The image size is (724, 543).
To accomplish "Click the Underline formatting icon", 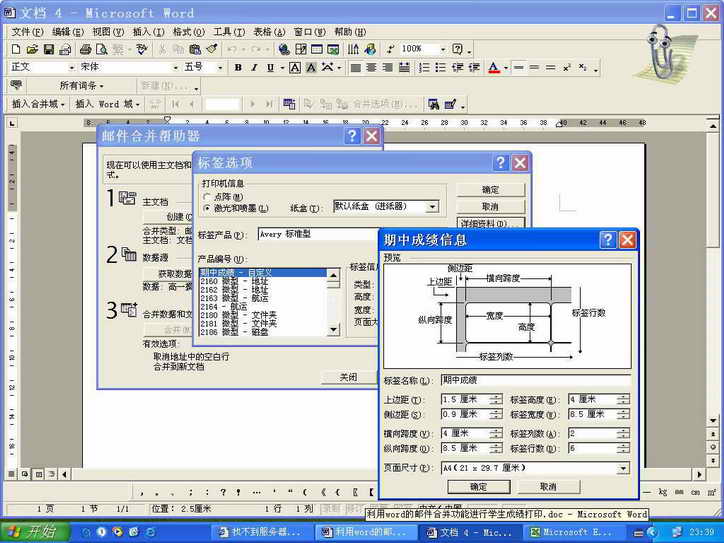I will pos(270,68).
